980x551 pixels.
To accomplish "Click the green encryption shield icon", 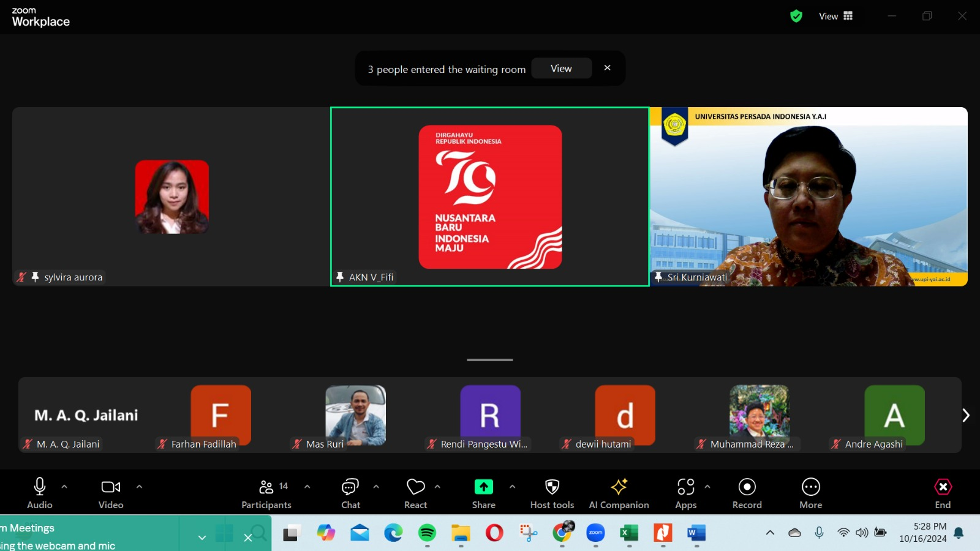I will click(796, 17).
